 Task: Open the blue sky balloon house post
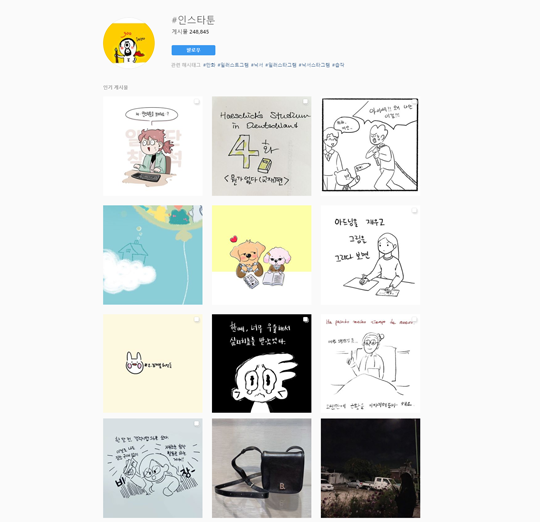[x=153, y=255]
